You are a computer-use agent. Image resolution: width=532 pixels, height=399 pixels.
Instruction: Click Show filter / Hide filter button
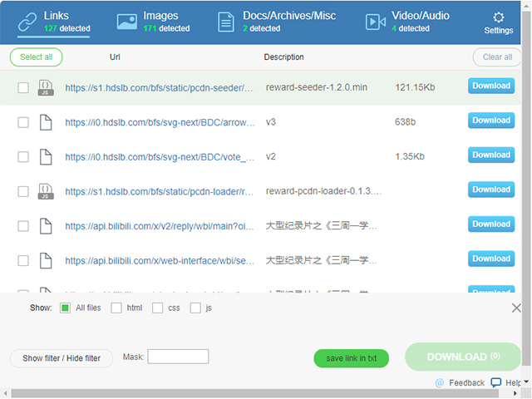click(x=62, y=358)
